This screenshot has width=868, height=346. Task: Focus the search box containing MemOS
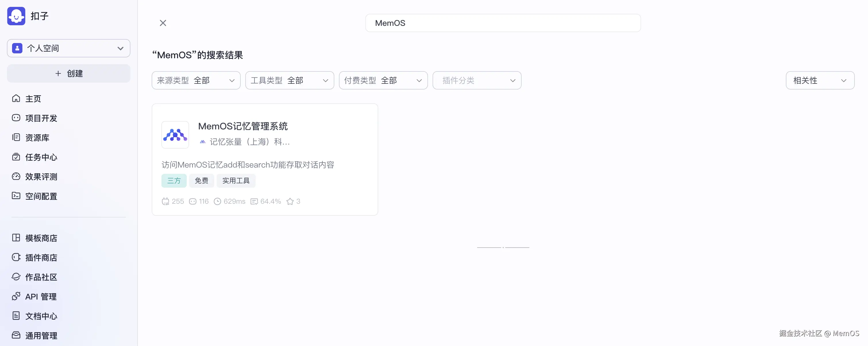click(x=503, y=23)
